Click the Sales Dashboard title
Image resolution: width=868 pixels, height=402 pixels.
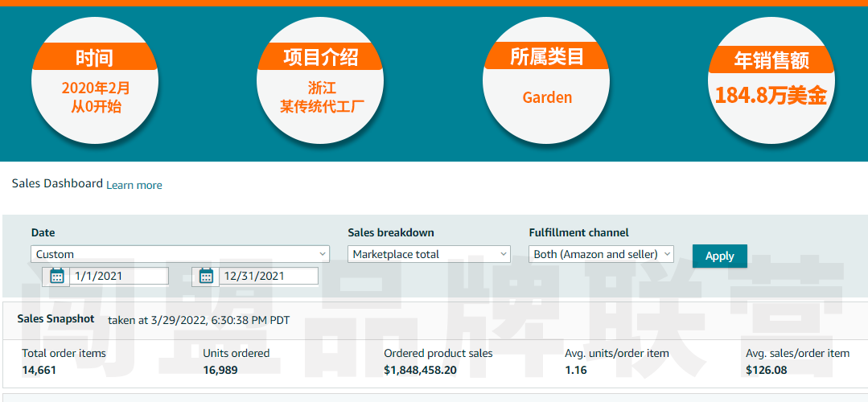(57, 183)
